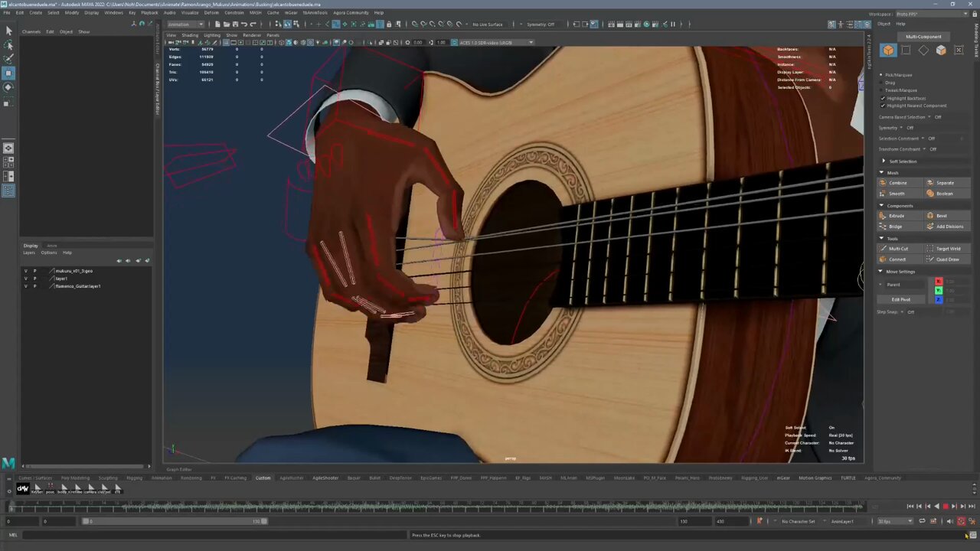This screenshot has height=551, width=980.
Task: Click Add Divisions in Components
Action: pos(947,227)
